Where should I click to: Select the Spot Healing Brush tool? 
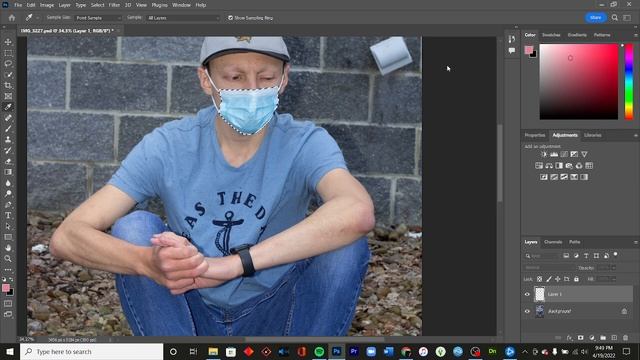(x=8, y=118)
